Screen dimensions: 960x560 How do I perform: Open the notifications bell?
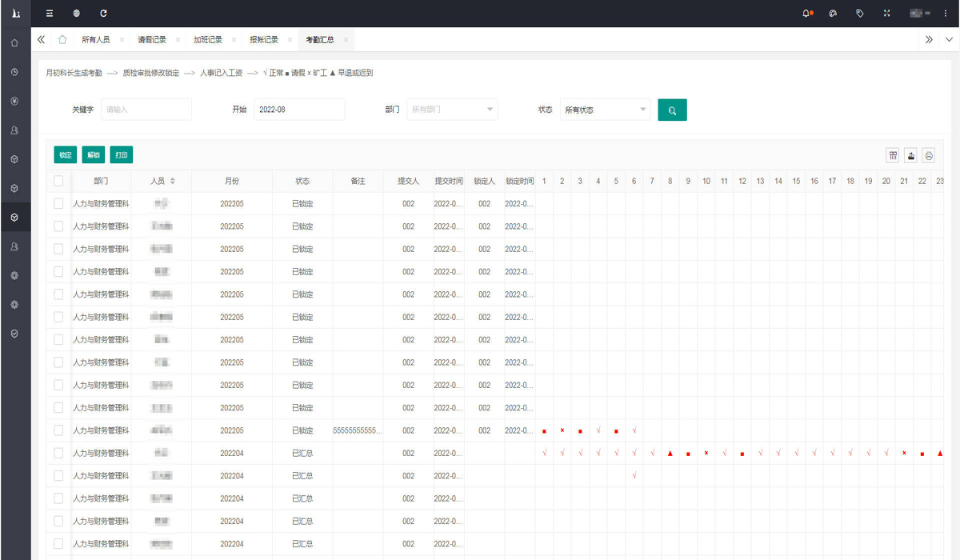pos(806,14)
